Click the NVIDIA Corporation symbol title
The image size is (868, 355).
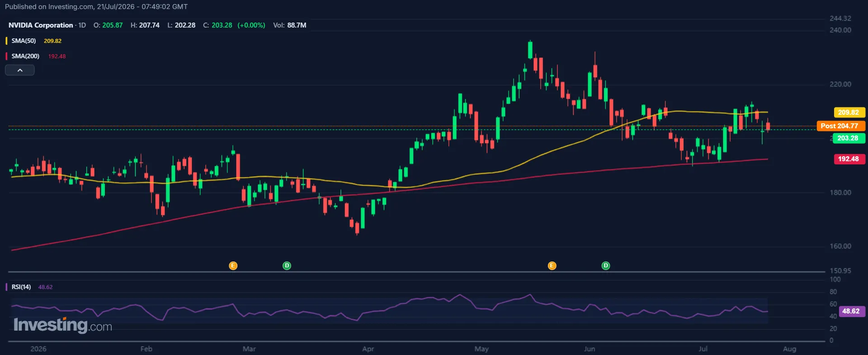41,25
